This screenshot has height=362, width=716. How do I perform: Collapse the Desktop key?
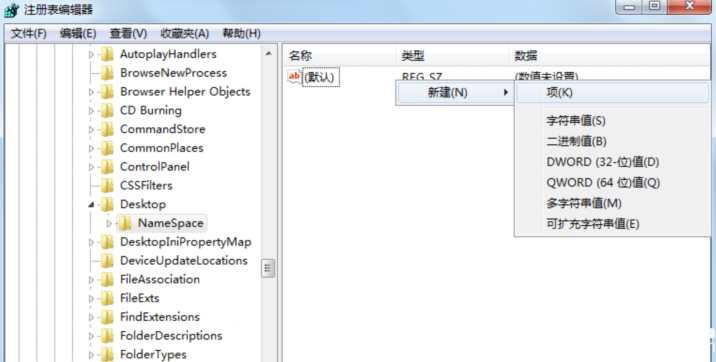pyautogui.click(x=91, y=205)
